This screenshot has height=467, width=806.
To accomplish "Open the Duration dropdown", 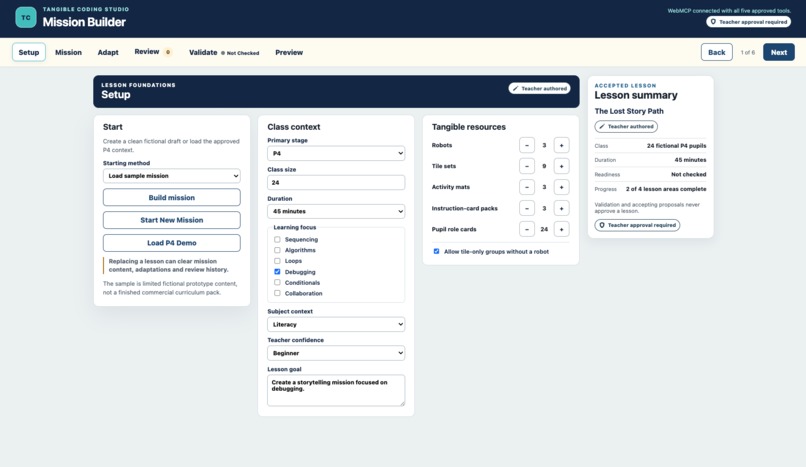I will coord(336,211).
